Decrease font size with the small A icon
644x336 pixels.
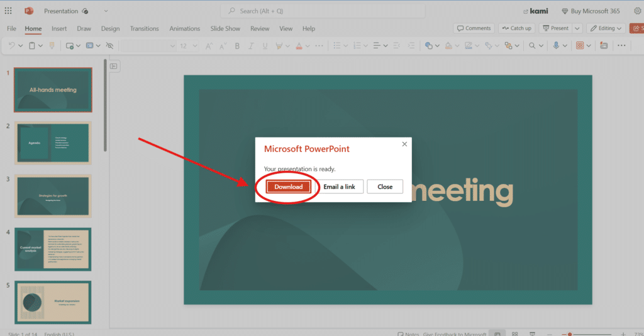click(223, 46)
